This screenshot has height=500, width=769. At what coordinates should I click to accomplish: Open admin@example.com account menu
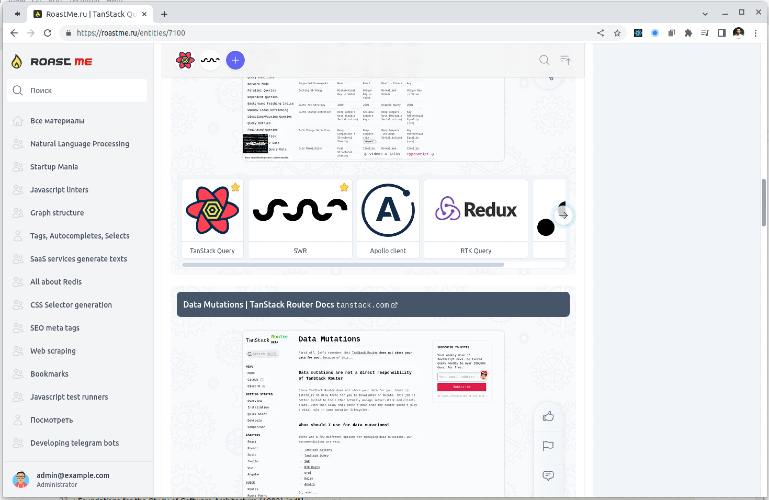(x=73, y=475)
